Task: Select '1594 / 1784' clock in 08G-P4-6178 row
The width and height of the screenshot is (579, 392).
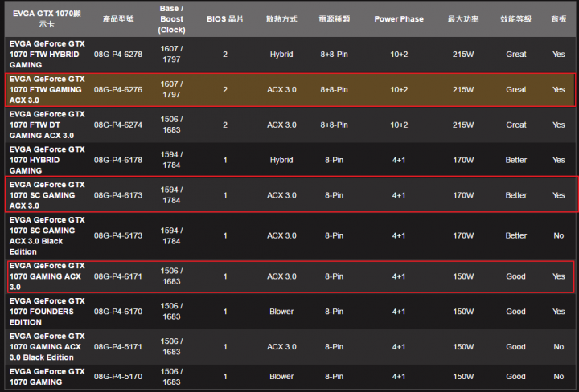Action: [x=172, y=160]
